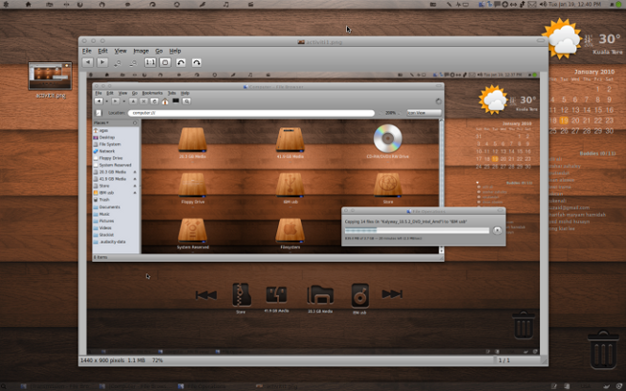Rotate the image counterclockwise
This screenshot has height=391, width=626.
coord(181,62)
